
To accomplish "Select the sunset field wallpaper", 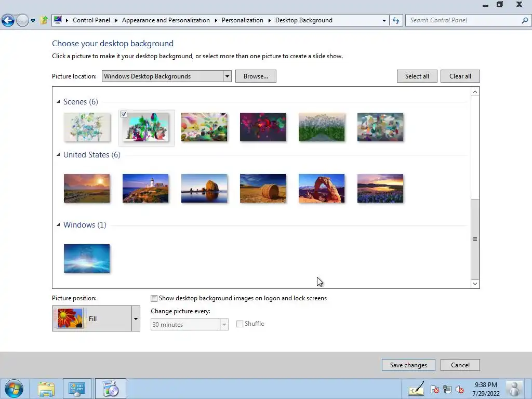I will click(87, 188).
